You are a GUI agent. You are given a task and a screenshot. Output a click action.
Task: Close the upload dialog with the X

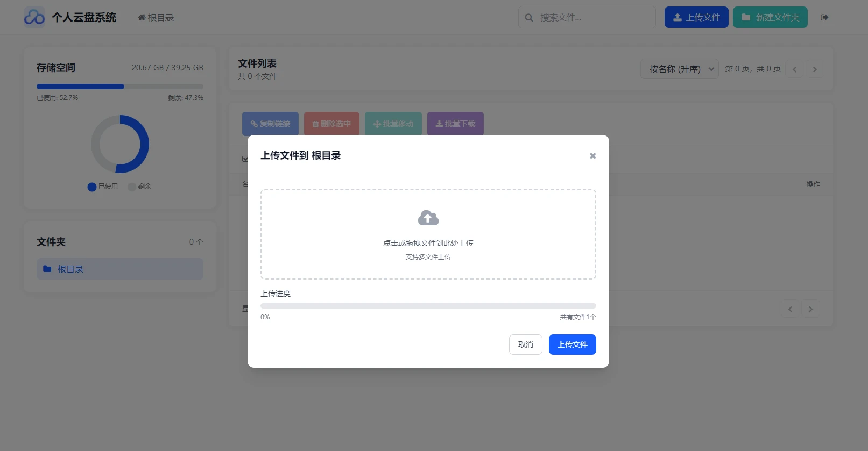(x=592, y=156)
